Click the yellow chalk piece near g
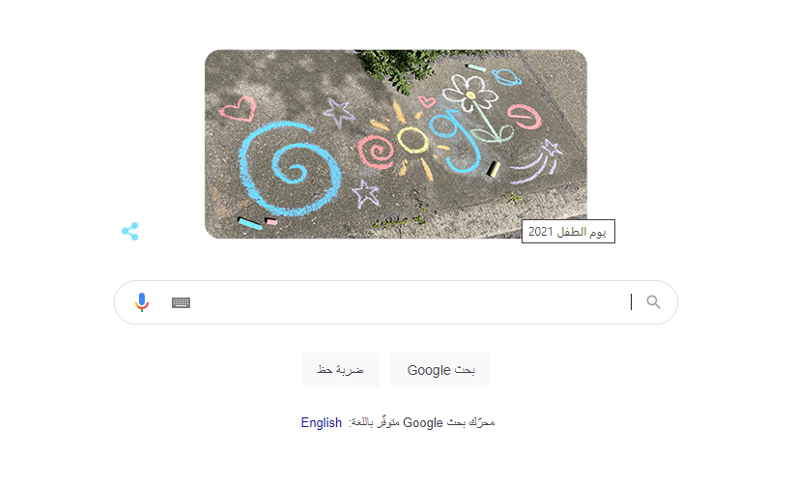Viewport: 807px width, 493px height. click(x=493, y=169)
